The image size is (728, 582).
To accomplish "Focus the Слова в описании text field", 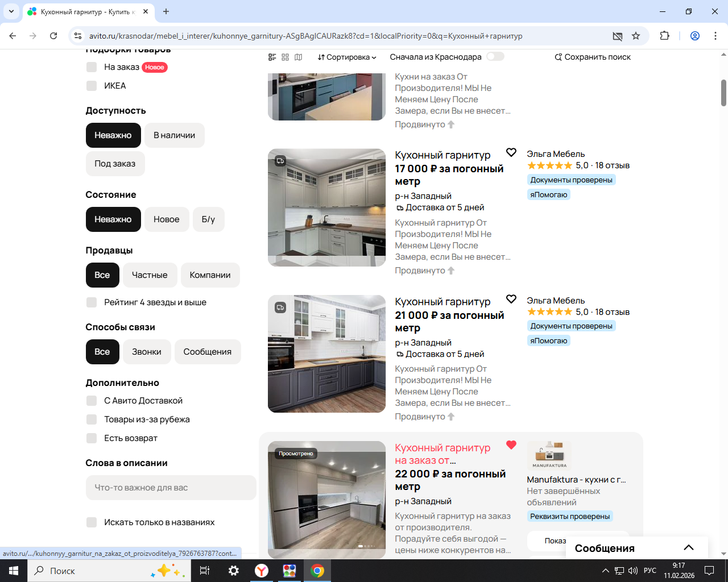I will [171, 488].
